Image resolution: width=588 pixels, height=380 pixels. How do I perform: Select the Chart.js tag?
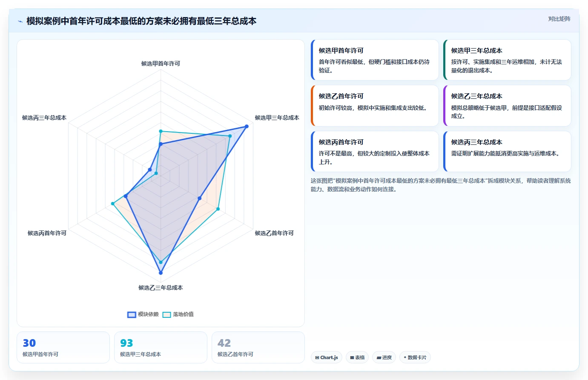pos(327,357)
